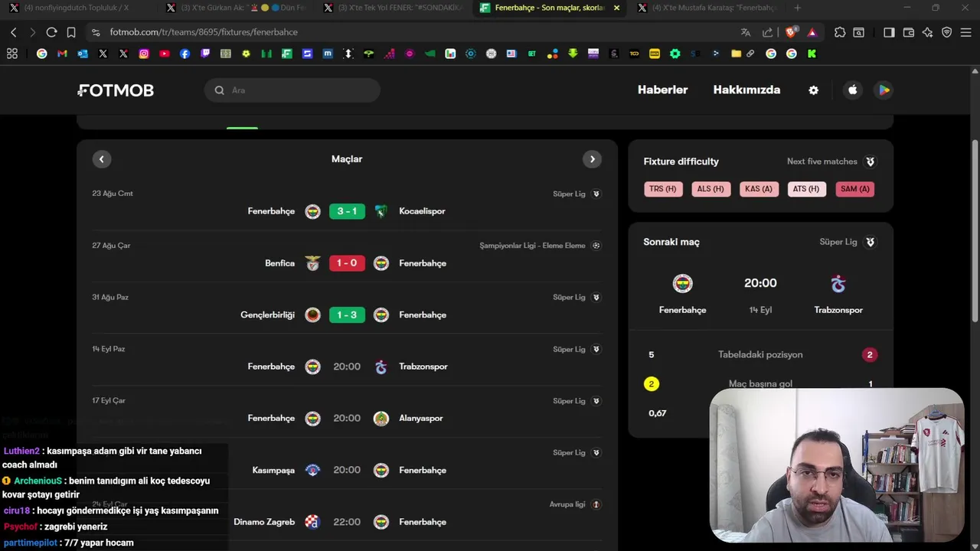
Task: Open Haberler in FotMob header
Action: (662, 90)
